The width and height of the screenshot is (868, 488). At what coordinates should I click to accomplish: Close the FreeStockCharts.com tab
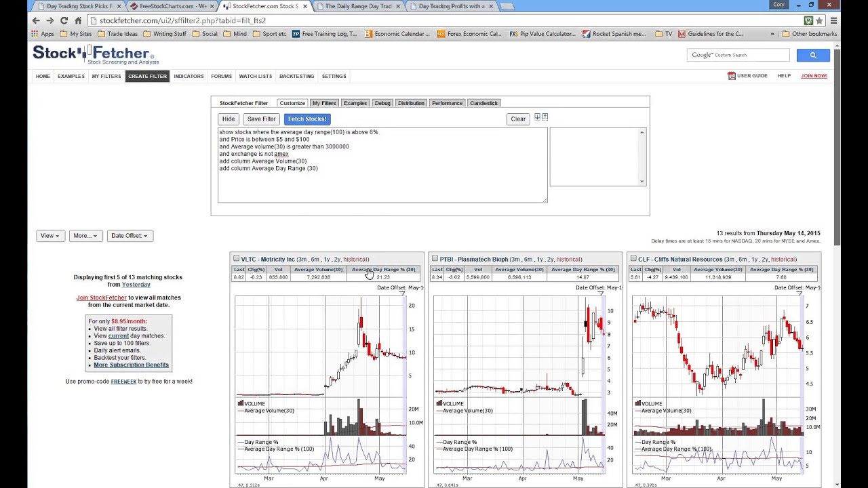click(x=212, y=6)
